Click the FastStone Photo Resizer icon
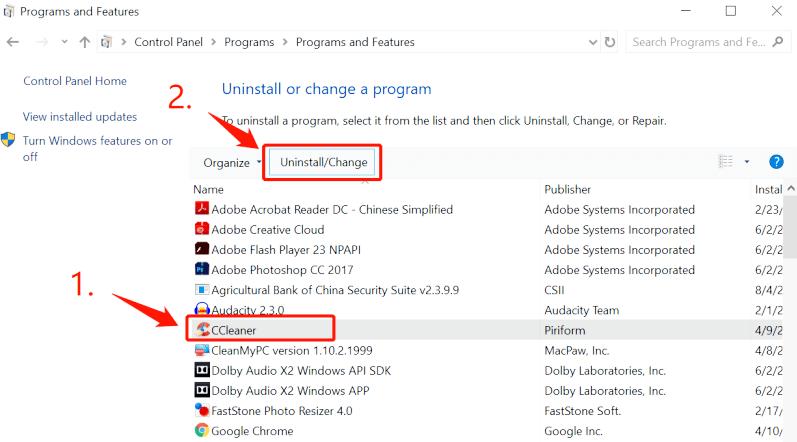Image resolution: width=797 pixels, height=442 pixels. [201, 410]
